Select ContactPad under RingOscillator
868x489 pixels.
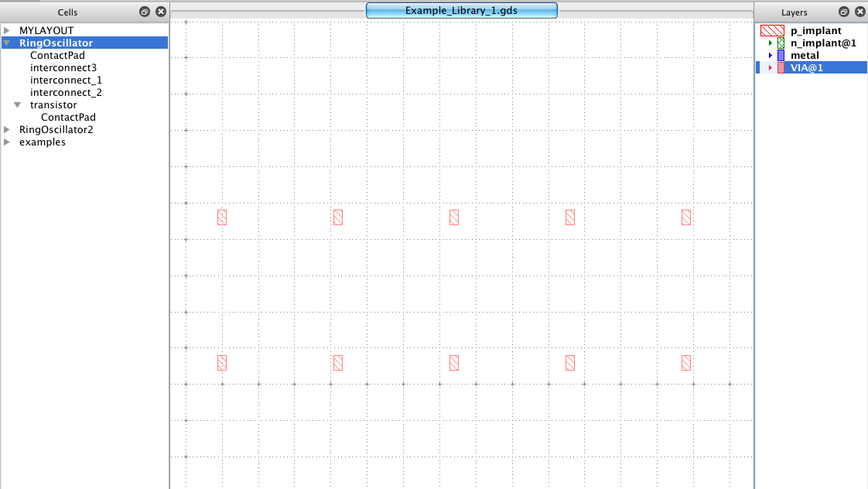57,56
